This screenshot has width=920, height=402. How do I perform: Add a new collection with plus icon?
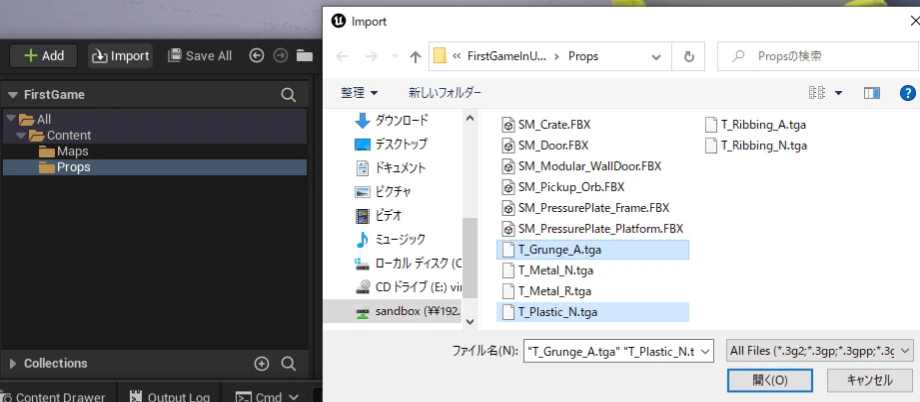(262, 364)
